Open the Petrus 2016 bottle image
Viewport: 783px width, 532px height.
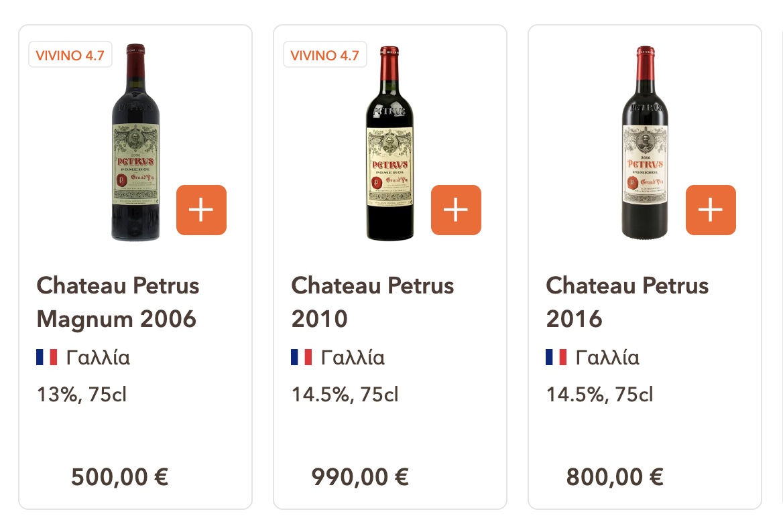645,142
